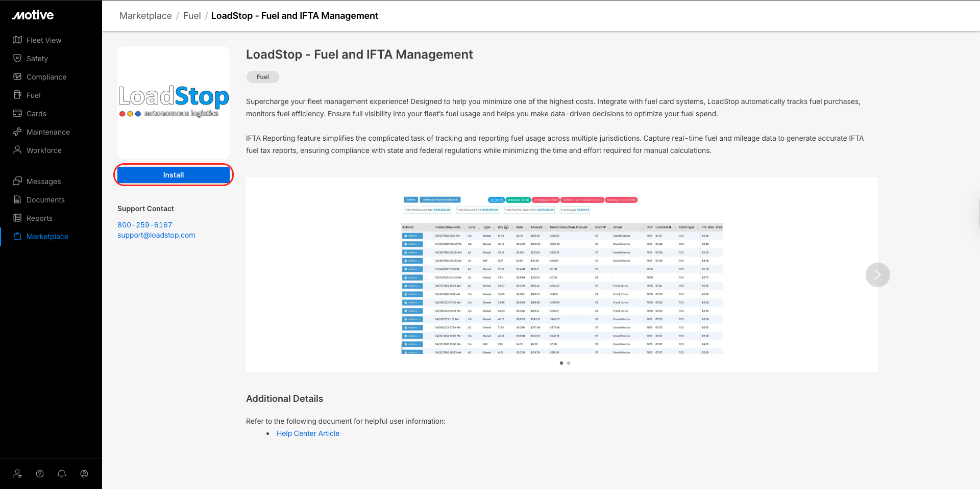Open the Fleet View map icon

[x=17, y=40]
